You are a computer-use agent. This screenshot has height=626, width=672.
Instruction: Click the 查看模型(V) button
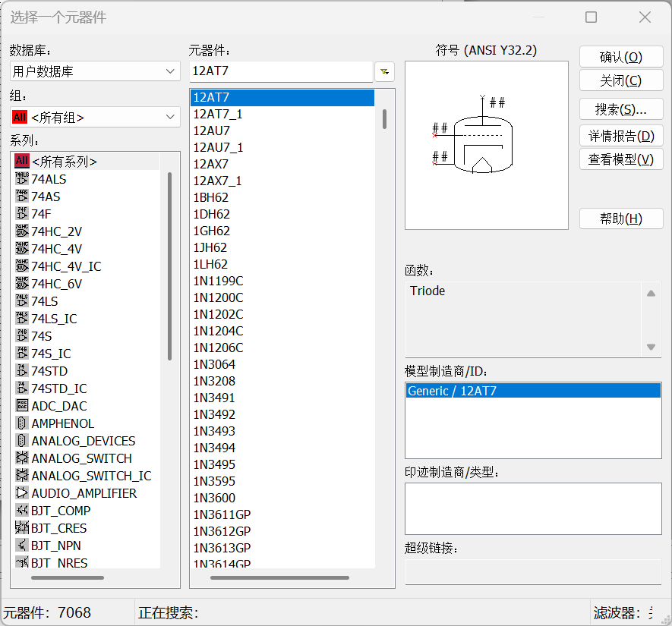tap(620, 159)
